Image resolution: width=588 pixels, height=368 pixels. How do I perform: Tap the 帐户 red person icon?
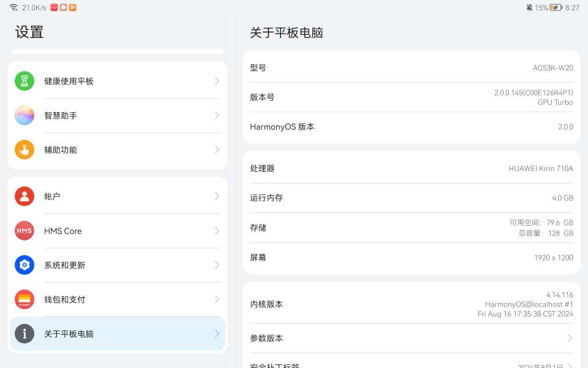tap(24, 196)
